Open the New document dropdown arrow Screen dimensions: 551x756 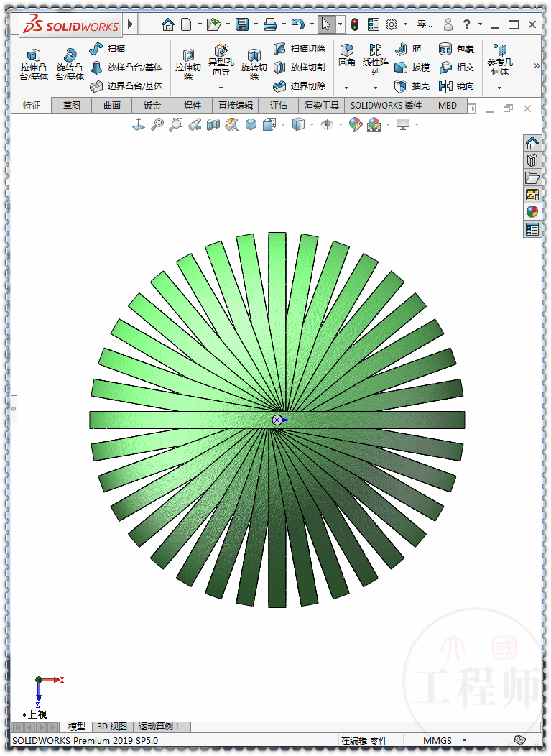(200, 24)
